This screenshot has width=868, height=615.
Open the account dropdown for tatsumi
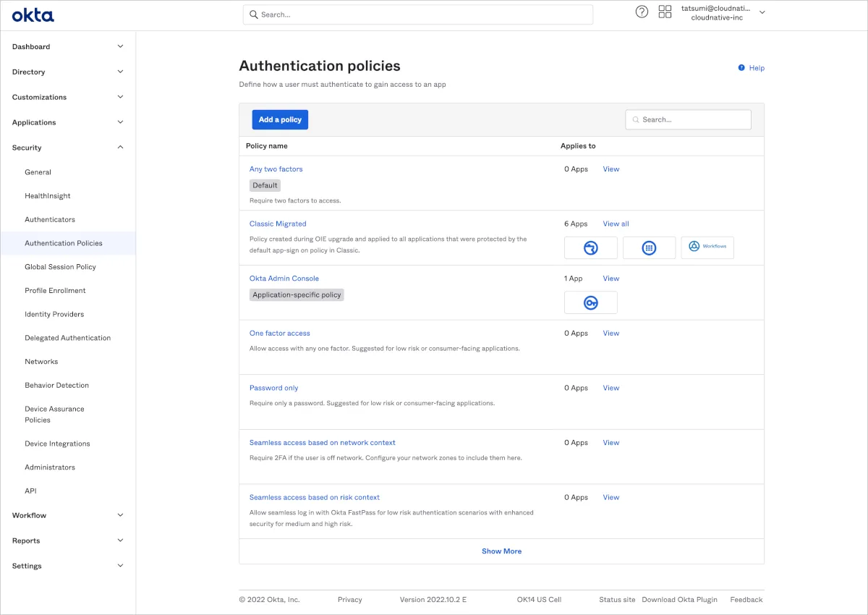tap(762, 12)
